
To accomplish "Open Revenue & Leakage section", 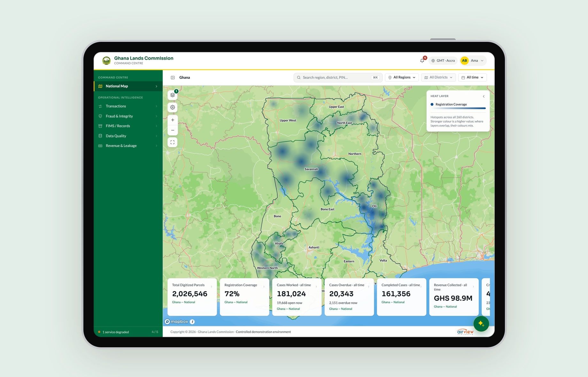I will click(128, 146).
